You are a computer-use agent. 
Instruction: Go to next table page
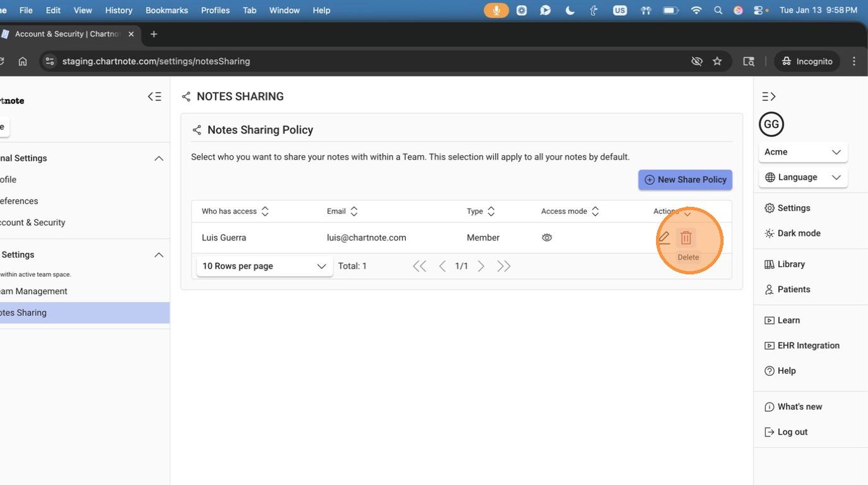[x=481, y=266]
